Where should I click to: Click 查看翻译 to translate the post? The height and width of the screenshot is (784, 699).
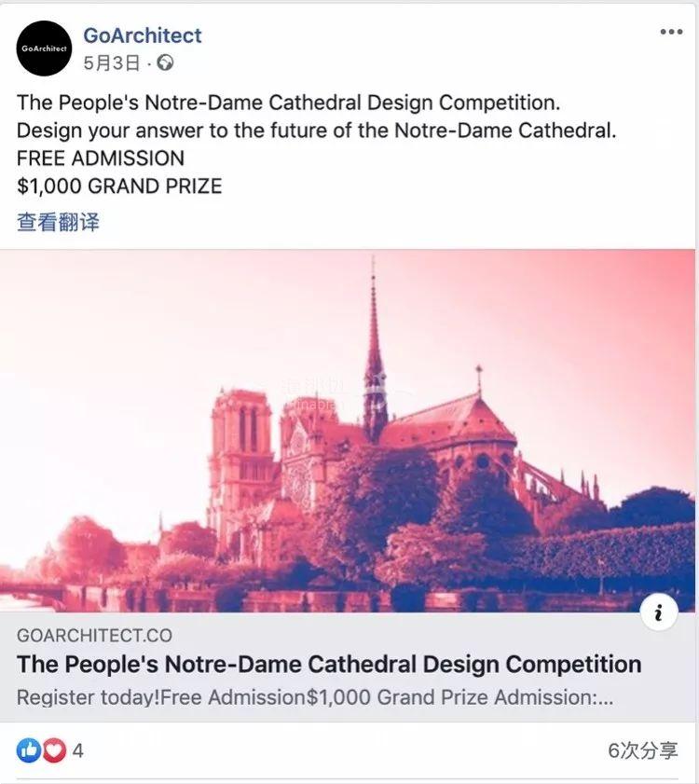tap(58, 222)
